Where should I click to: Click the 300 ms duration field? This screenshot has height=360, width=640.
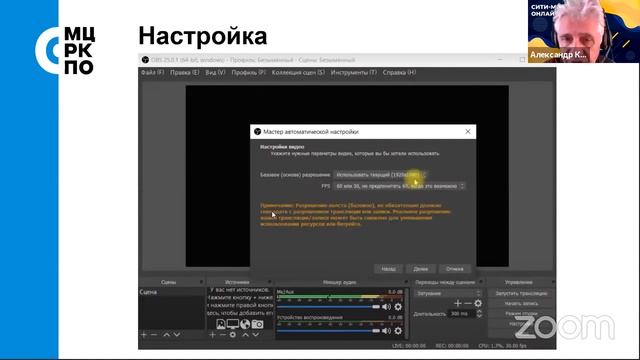tap(461, 313)
